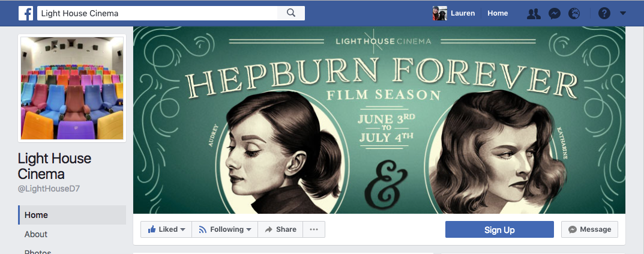Viewport: 644px width, 254px height.
Task: Click the Facebook logo icon
Action: pos(26,13)
